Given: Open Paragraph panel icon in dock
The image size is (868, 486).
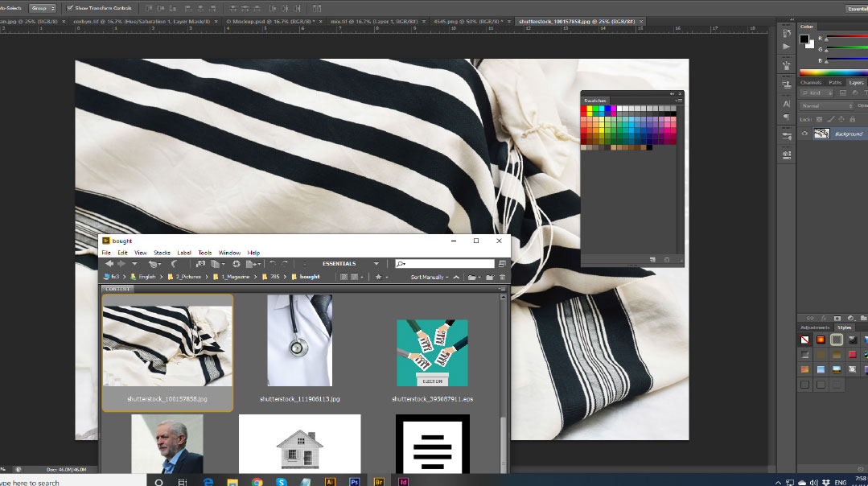Looking at the screenshot, I should pyautogui.click(x=787, y=117).
